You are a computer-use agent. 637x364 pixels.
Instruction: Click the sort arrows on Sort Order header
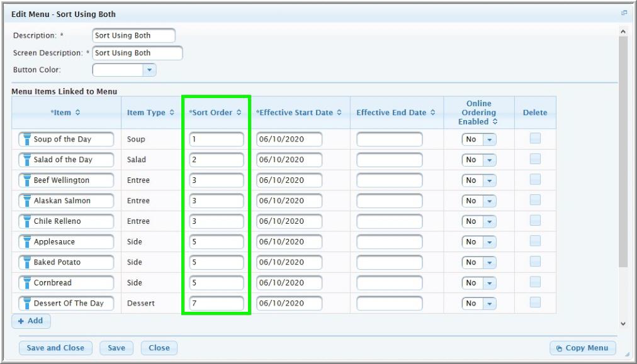click(239, 113)
